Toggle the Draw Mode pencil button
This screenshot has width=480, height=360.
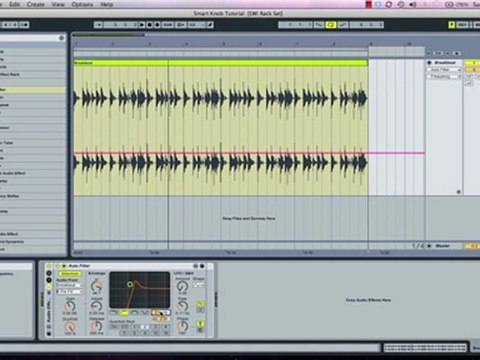210,25
